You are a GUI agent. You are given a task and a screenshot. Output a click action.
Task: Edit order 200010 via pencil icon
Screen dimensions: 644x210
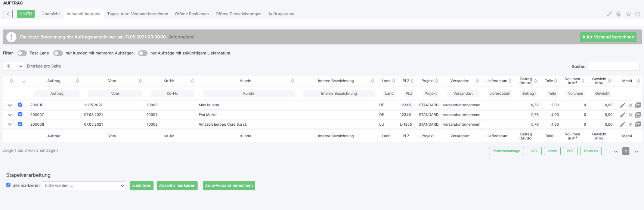[622, 105]
